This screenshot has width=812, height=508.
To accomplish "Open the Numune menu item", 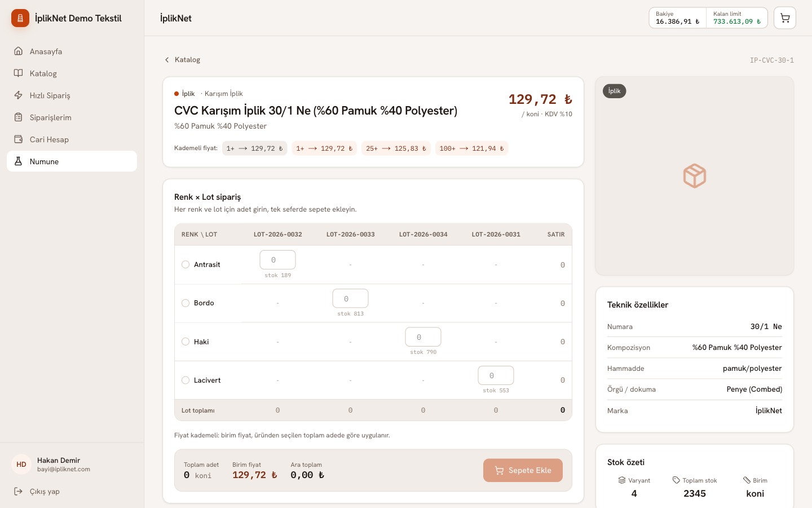I will 72,161.
